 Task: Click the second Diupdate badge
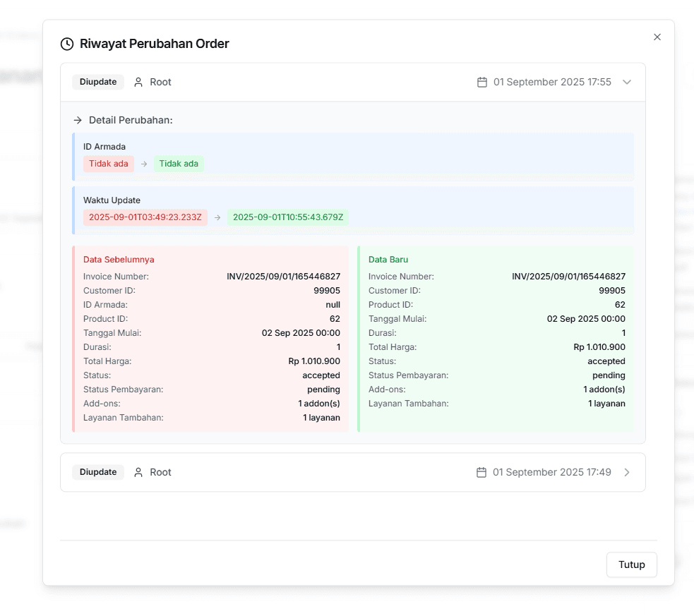(x=98, y=472)
